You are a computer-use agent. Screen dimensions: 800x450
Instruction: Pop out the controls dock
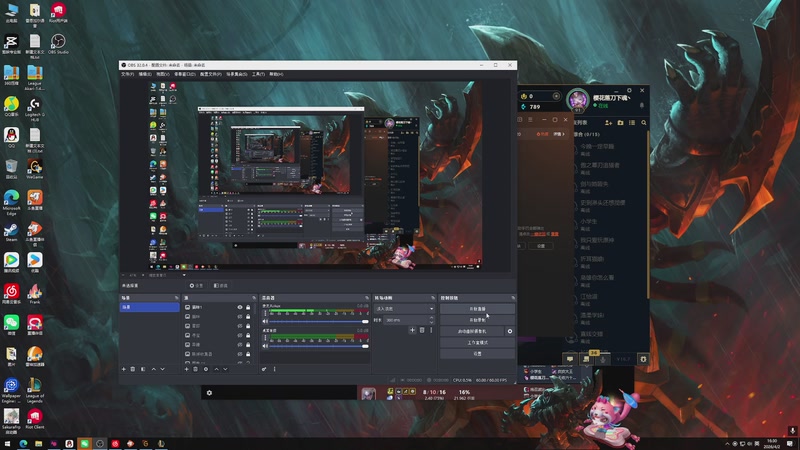pyautogui.click(x=513, y=298)
